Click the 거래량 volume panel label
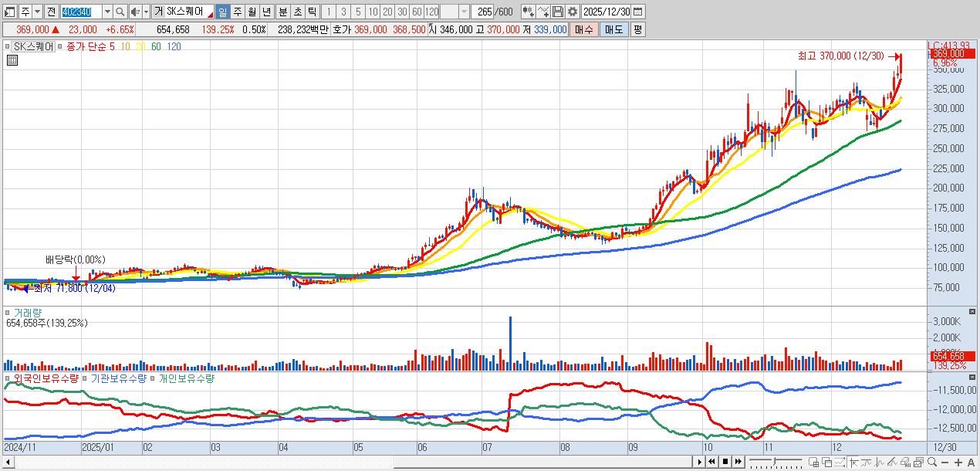This screenshot has height=471, width=980. click(29, 313)
